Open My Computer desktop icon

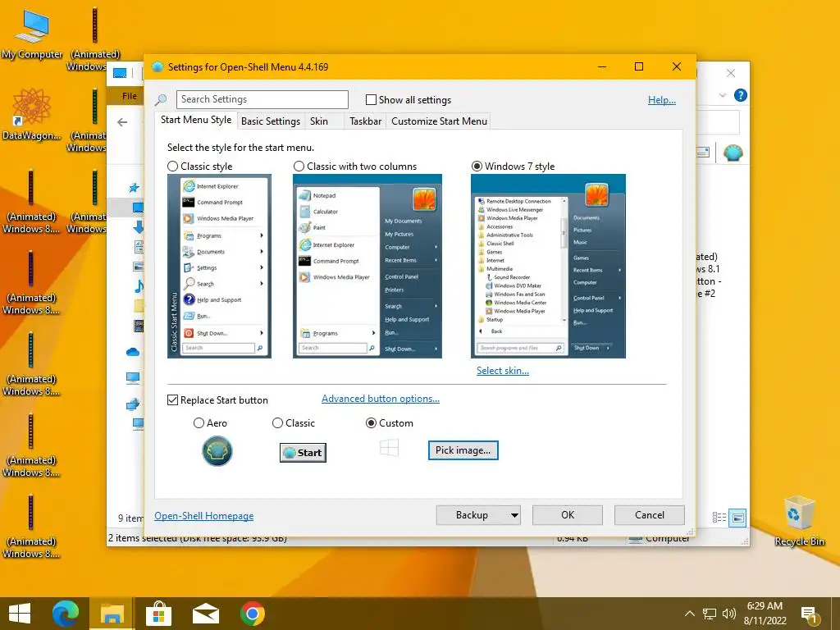coord(32,33)
